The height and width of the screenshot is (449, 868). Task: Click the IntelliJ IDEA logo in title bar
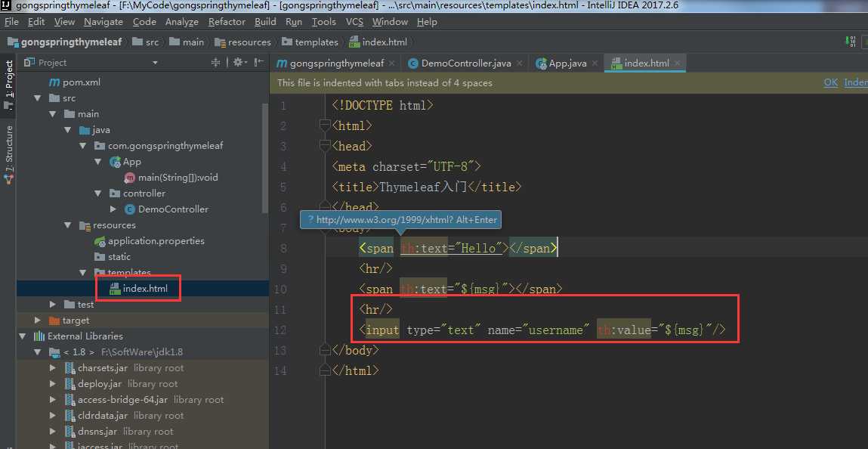tap(6, 6)
